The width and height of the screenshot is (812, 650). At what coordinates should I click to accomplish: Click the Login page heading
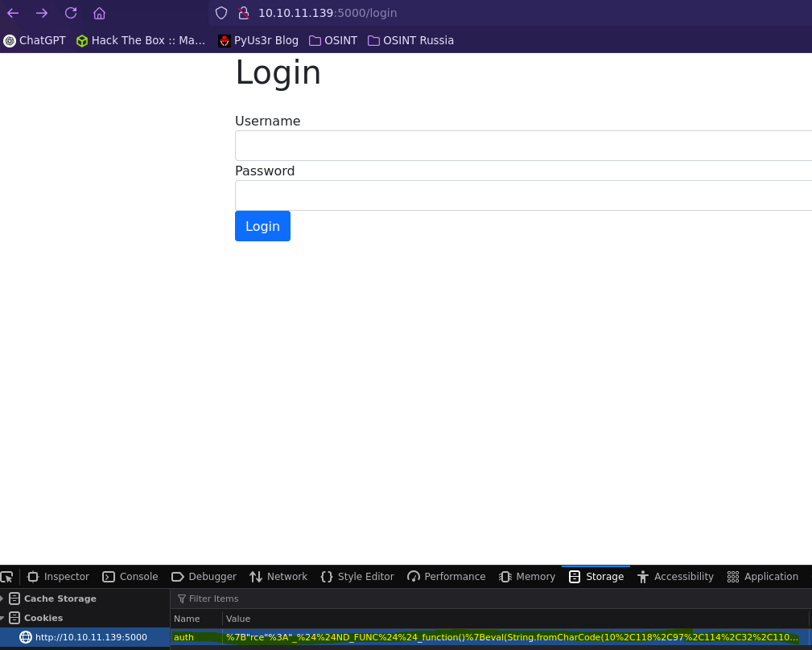pyautogui.click(x=278, y=72)
